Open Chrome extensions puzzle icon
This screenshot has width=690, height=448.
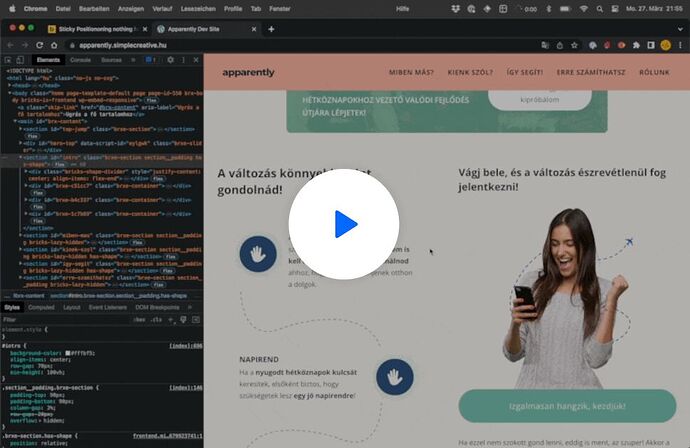coord(636,45)
